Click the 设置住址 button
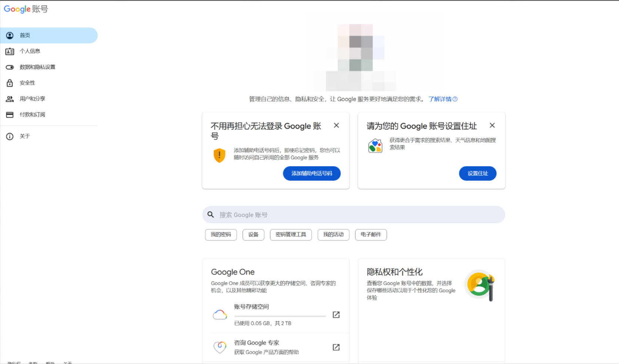This screenshot has width=619, height=364. tap(478, 173)
